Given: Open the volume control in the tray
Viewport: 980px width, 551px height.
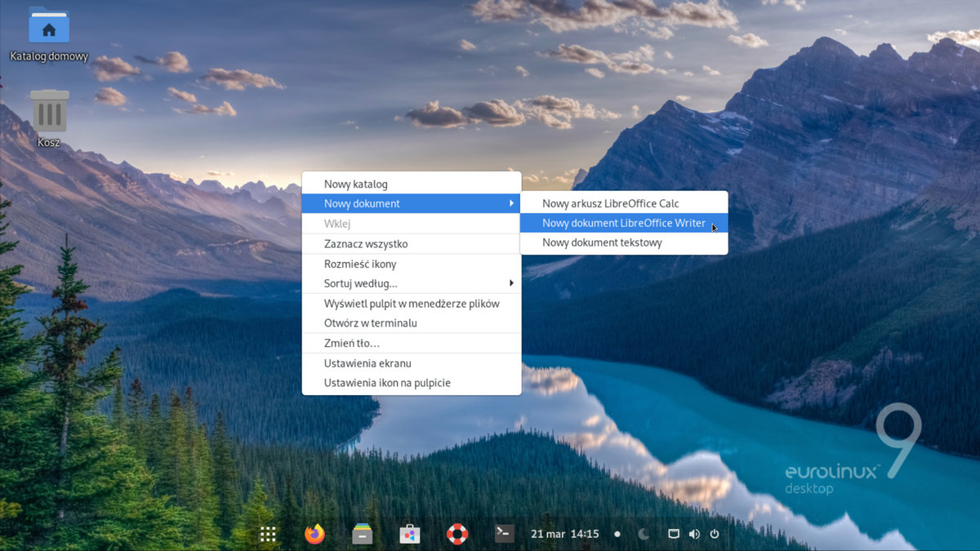Looking at the screenshot, I should pos(694,533).
